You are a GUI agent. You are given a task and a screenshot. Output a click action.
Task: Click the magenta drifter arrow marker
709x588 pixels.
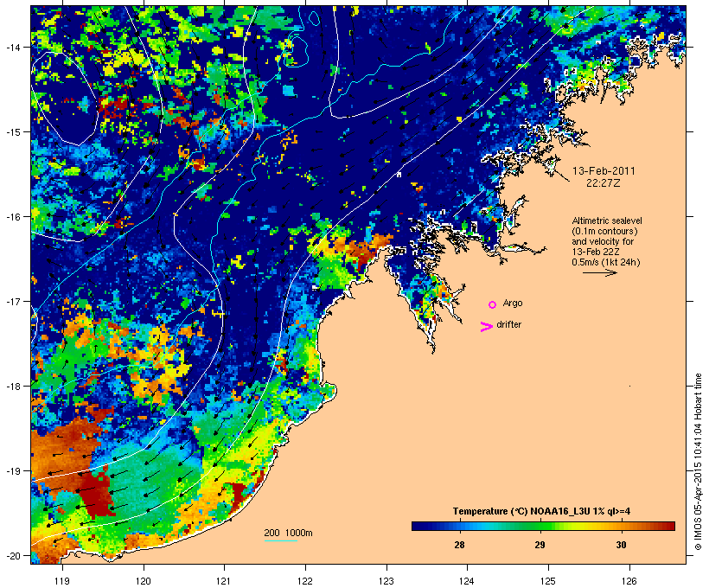point(487,327)
